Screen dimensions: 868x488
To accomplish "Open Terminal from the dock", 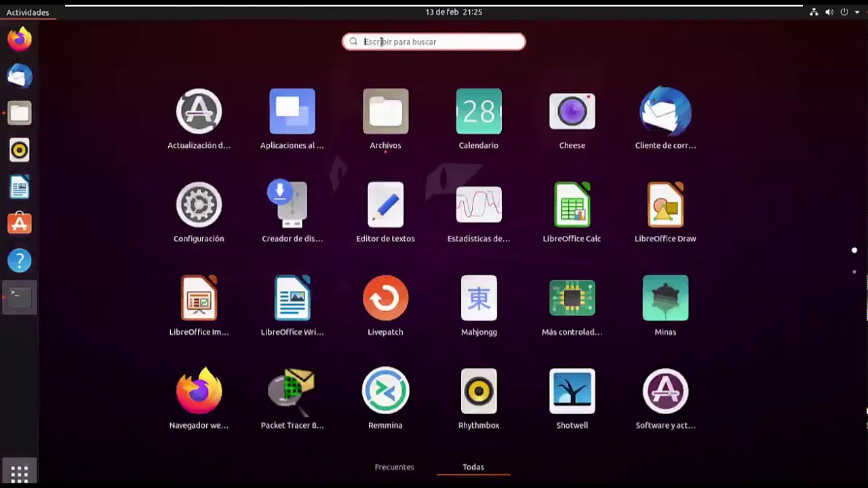I will click(x=19, y=297).
